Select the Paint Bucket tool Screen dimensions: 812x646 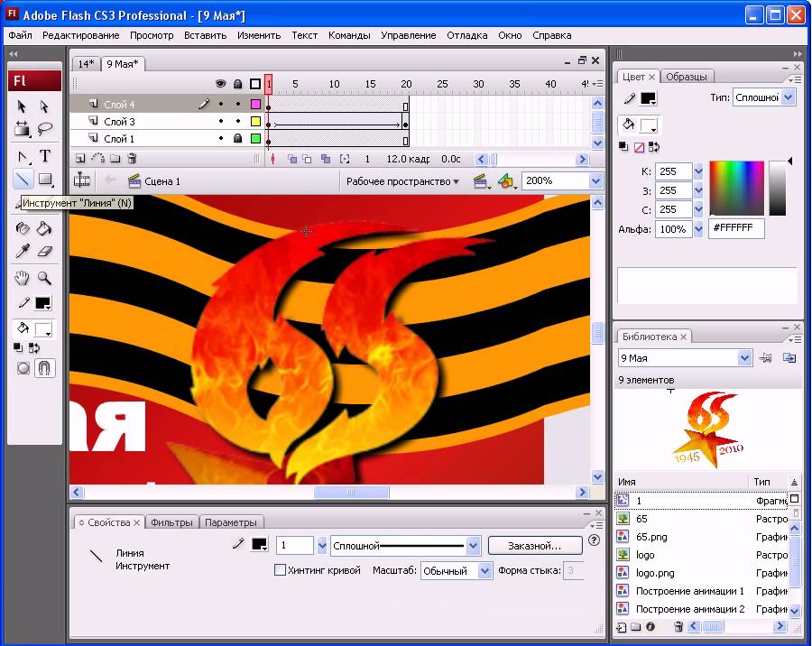click(44, 228)
